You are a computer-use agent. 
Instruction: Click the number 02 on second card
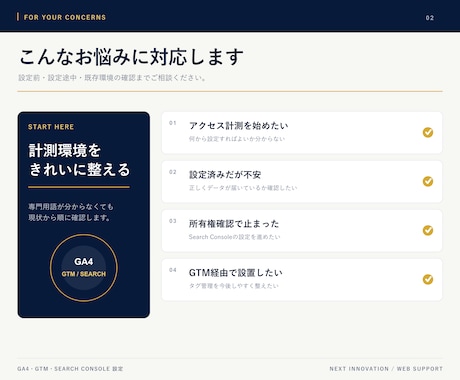tap(173, 172)
